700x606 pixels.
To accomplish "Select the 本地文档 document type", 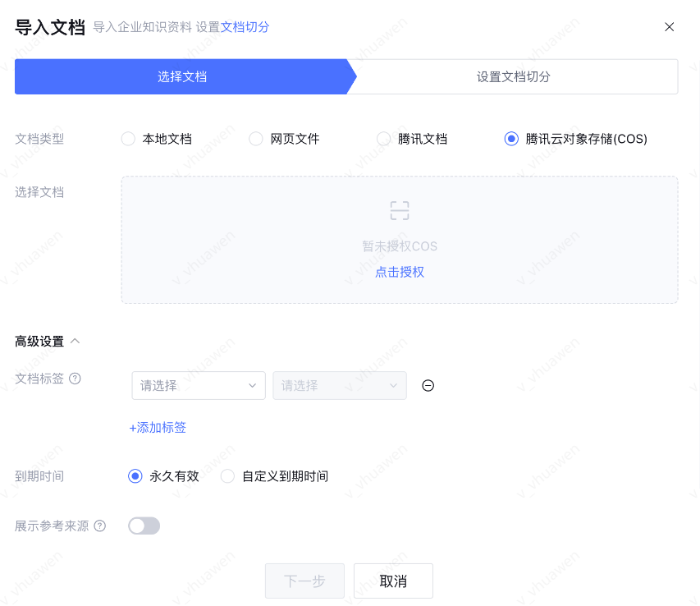I will 128,139.
